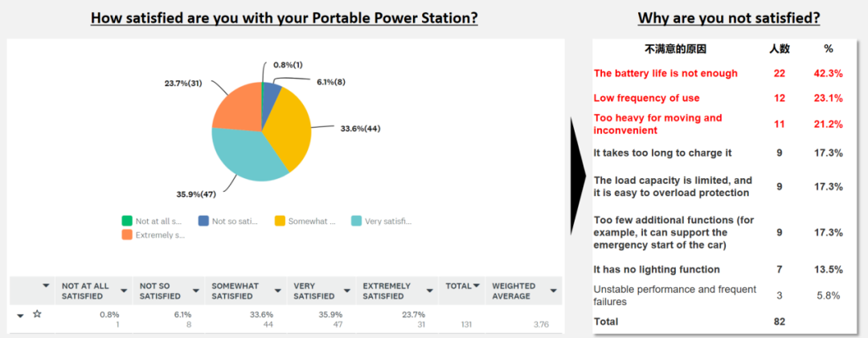This screenshot has height=338, width=868.
Task: Click the 21.2% value
Action: 829,124
